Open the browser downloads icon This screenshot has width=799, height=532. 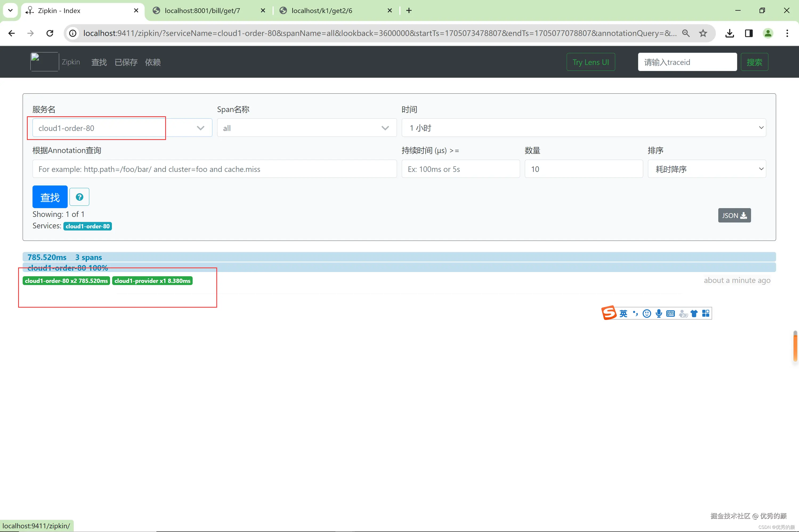(x=729, y=33)
